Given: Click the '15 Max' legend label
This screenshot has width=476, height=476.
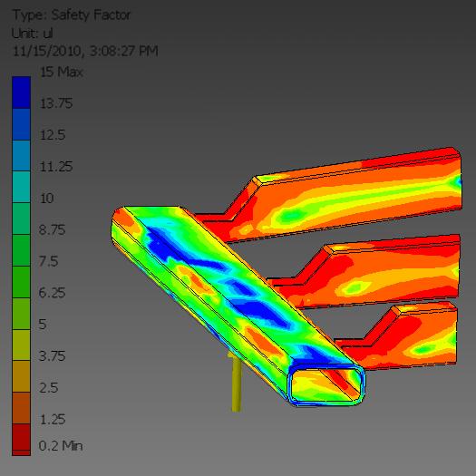Looking at the screenshot, I should (62, 72).
